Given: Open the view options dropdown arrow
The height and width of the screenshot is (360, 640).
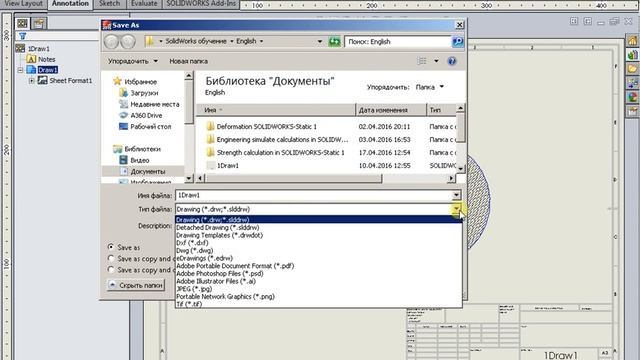Looking at the screenshot, I should pos(436,61).
